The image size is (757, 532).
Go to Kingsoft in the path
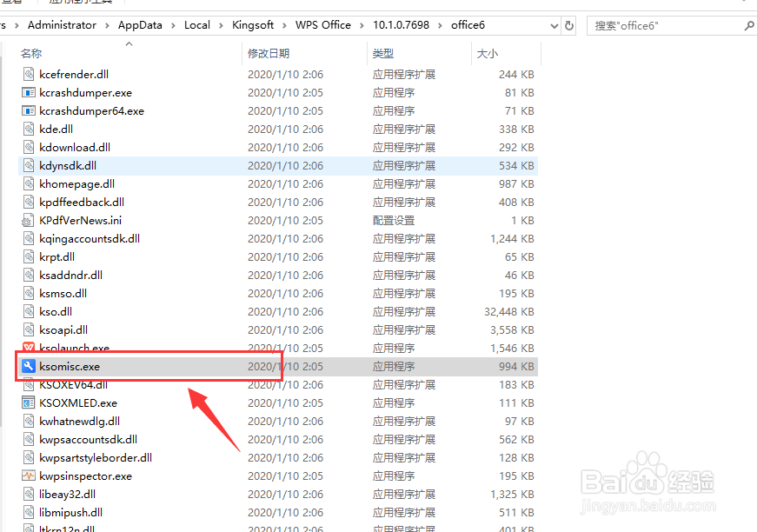253,25
